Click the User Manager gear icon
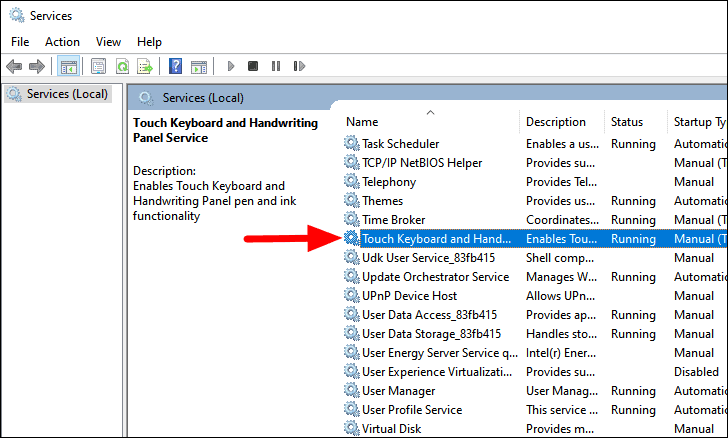728x438 pixels. 351,391
